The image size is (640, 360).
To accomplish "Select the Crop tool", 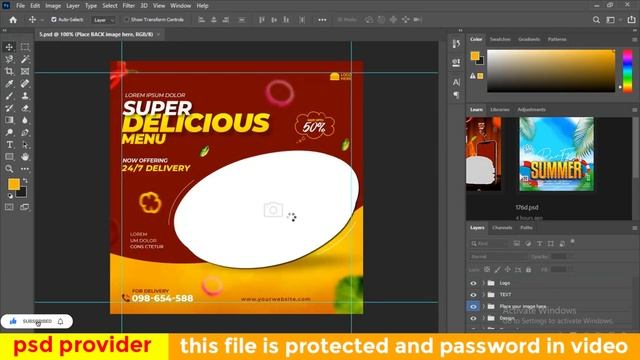I will 9,71.
